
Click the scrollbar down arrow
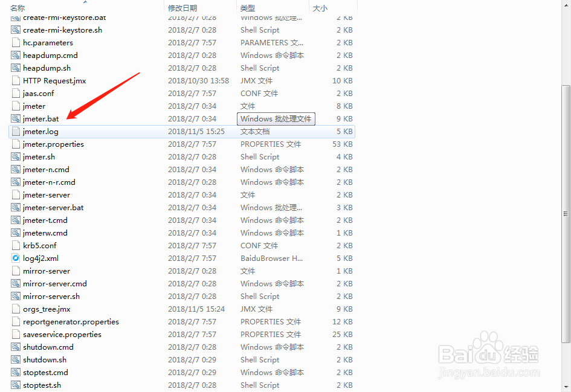pos(566,387)
